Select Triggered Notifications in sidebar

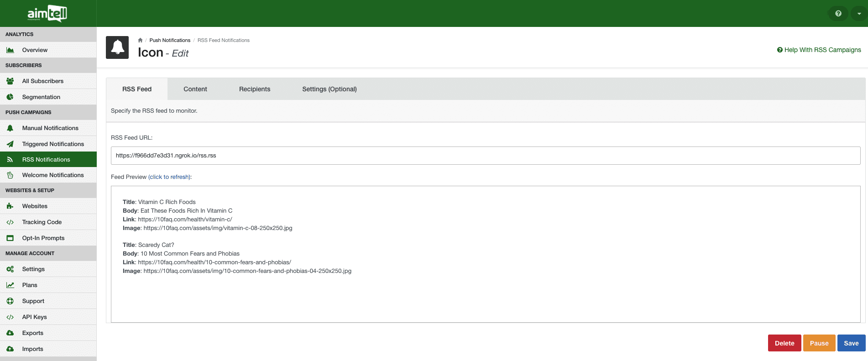pos(53,144)
